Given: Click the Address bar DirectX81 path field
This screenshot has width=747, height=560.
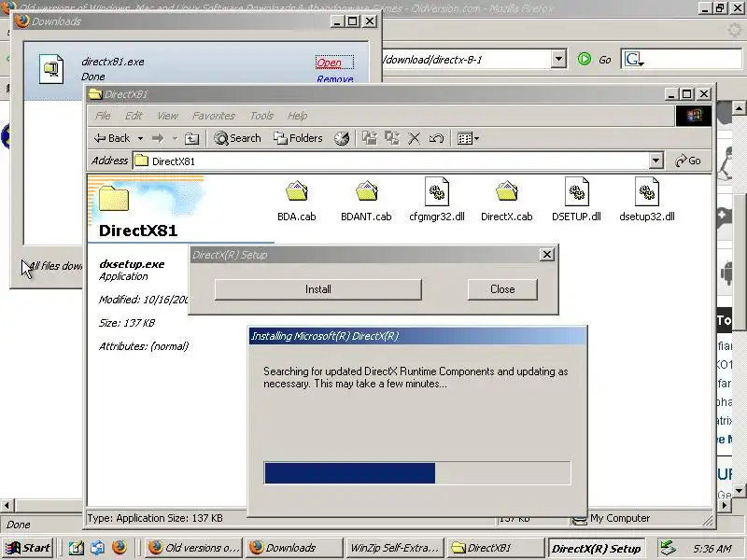Looking at the screenshot, I should tap(390, 161).
